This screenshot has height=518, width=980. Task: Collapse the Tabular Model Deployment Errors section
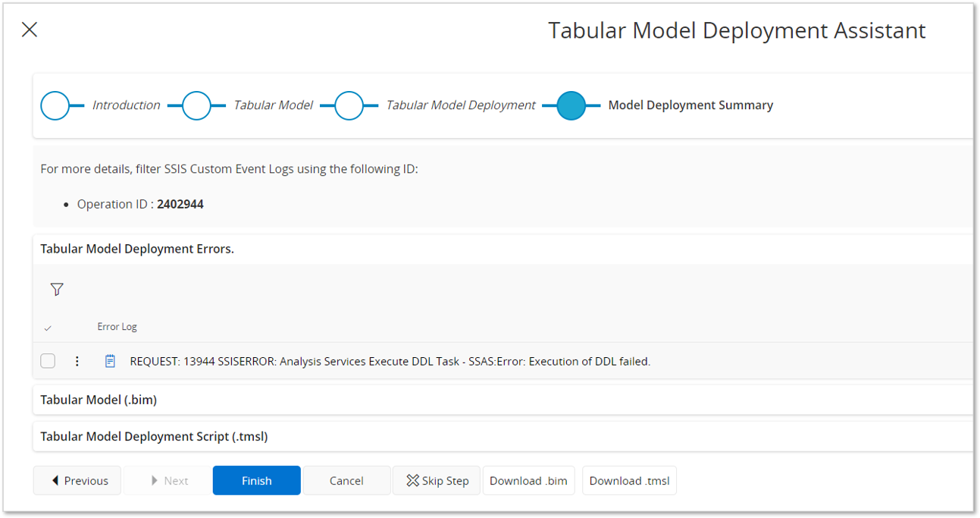(x=137, y=248)
